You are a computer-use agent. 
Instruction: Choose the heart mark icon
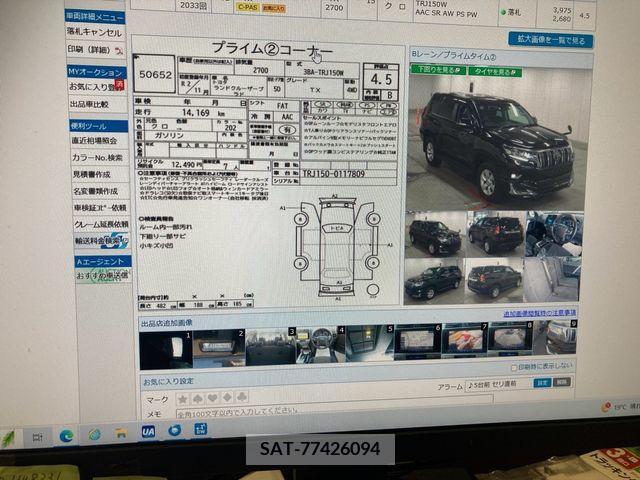(212, 398)
